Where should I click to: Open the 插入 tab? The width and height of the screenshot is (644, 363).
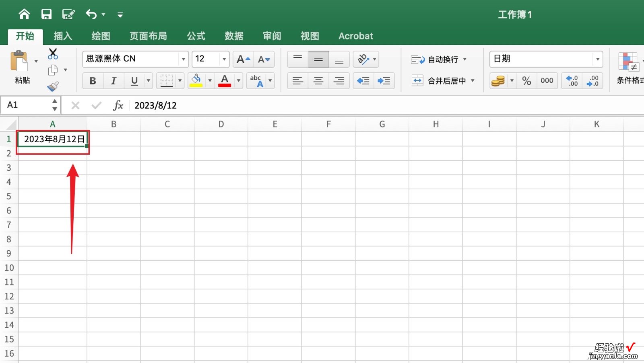(x=63, y=36)
